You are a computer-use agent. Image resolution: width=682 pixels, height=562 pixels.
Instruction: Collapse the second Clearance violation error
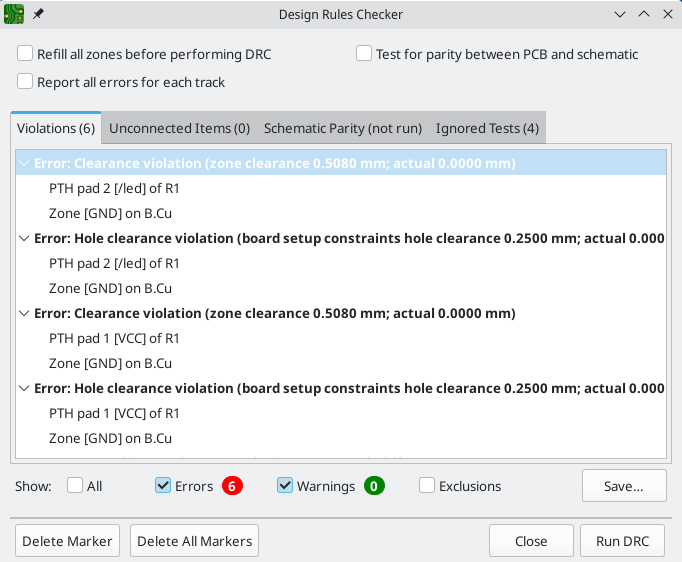(25, 313)
